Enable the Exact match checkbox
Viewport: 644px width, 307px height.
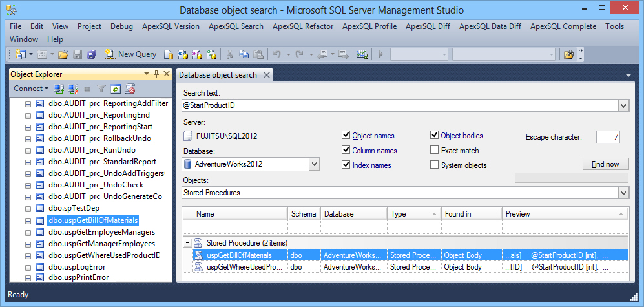click(x=434, y=151)
